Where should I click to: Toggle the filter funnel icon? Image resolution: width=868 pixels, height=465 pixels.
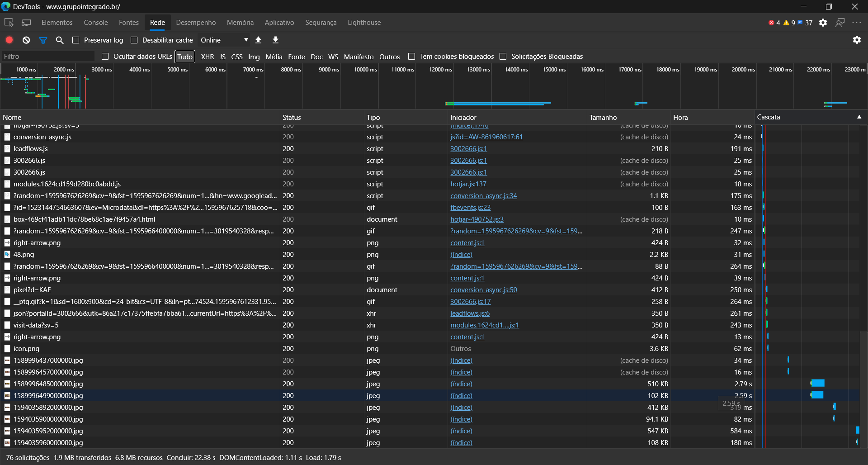(x=43, y=40)
